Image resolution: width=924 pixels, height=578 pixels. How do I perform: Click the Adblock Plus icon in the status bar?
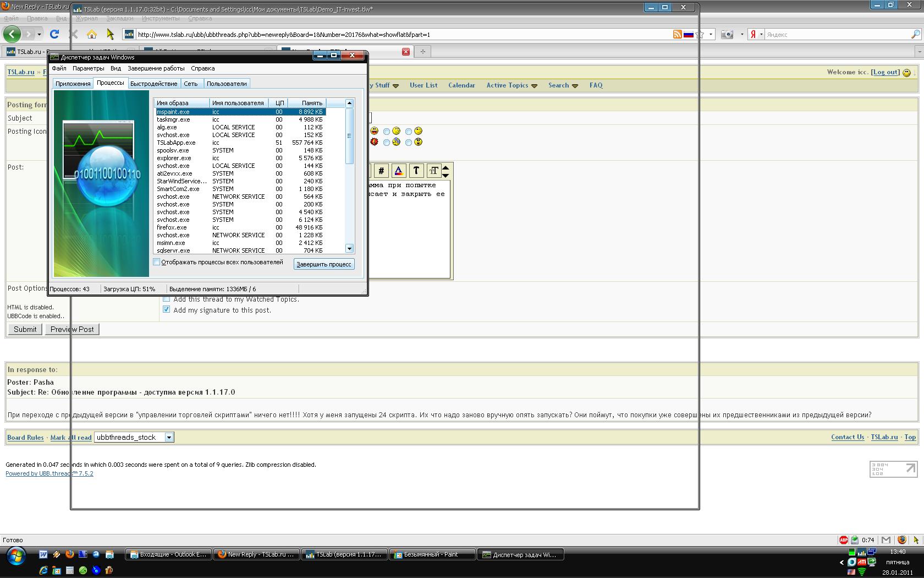pyautogui.click(x=844, y=540)
